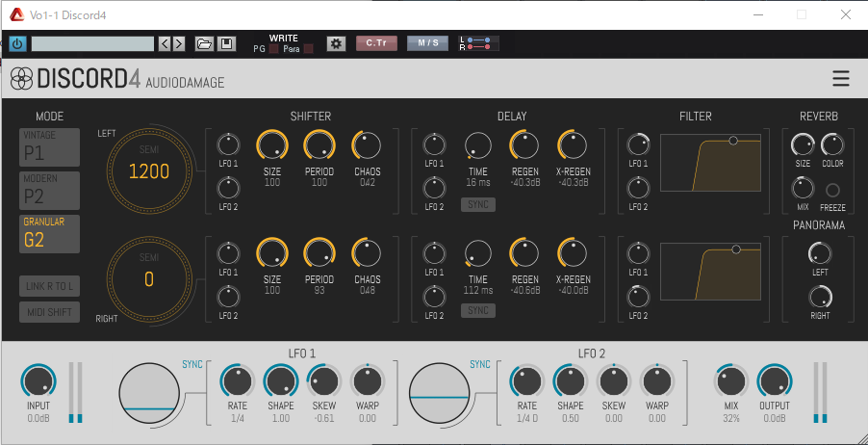This screenshot has width=868, height=445.
Task: Click right shifter PERIOD knob valued 93
Action: 319,253
